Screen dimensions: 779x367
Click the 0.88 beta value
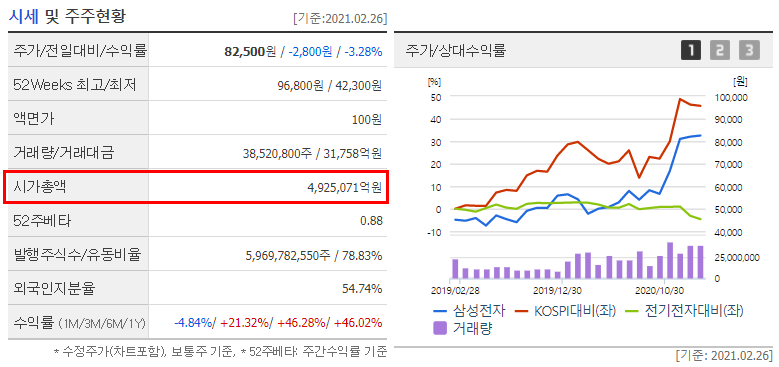point(371,221)
